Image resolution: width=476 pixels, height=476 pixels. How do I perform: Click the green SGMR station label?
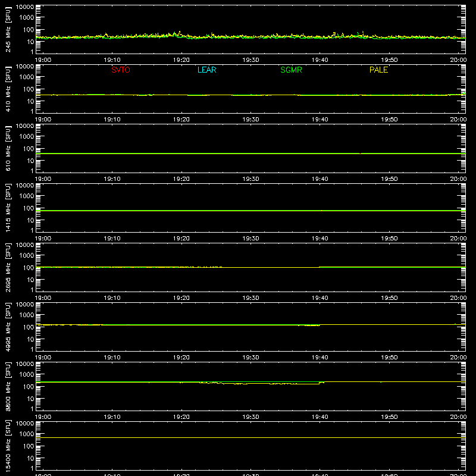(291, 70)
